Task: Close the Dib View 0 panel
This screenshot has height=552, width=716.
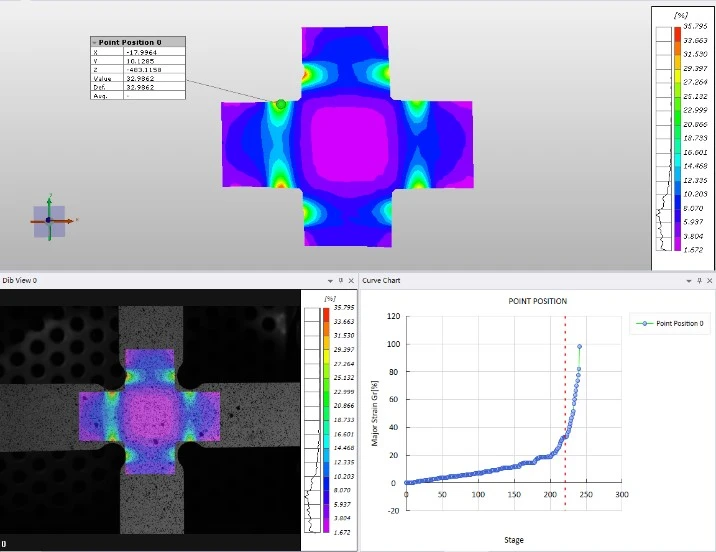Action: (x=351, y=281)
